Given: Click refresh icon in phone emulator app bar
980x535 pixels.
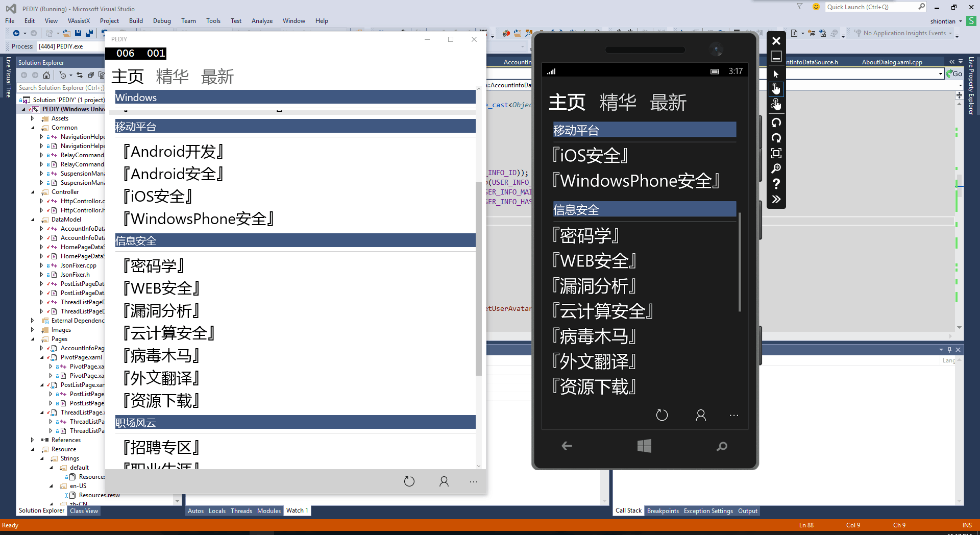Looking at the screenshot, I should (x=662, y=416).
